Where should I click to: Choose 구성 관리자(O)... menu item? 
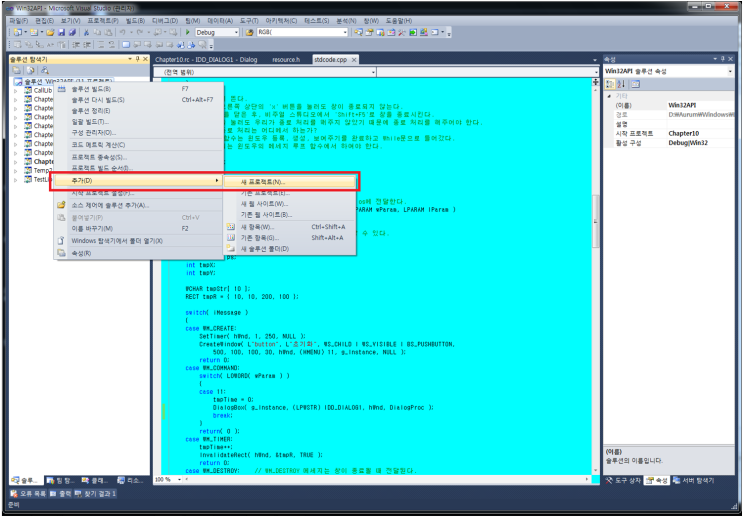click(x=138, y=133)
